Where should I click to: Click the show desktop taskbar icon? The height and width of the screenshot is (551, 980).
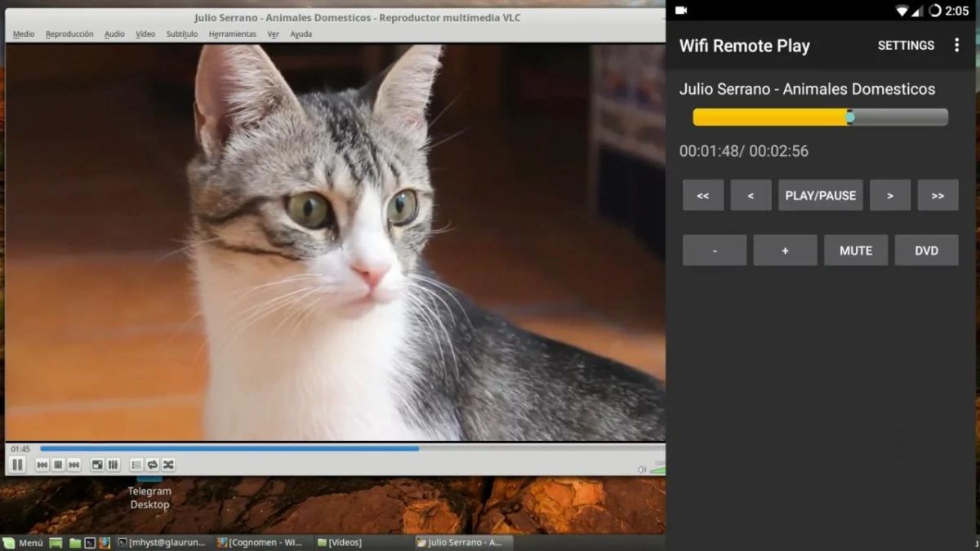point(56,542)
